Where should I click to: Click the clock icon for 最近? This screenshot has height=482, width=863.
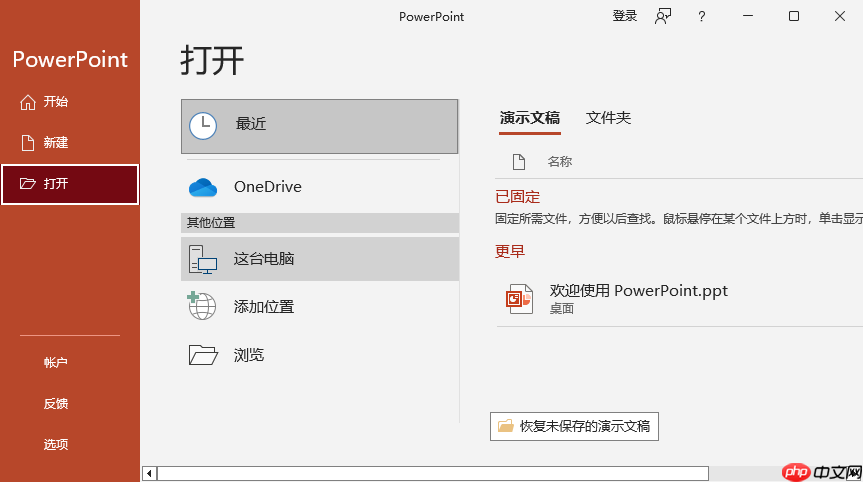(203, 126)
